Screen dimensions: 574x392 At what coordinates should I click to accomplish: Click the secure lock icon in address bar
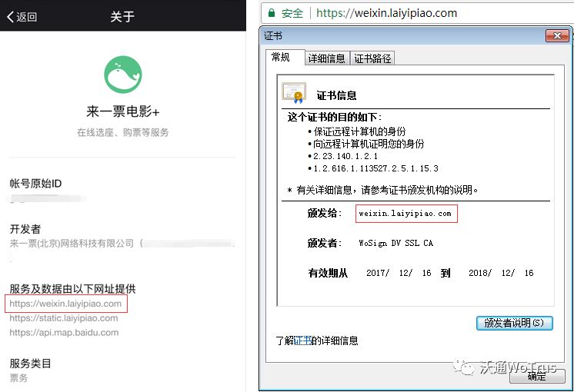click(x=272, y=13)
